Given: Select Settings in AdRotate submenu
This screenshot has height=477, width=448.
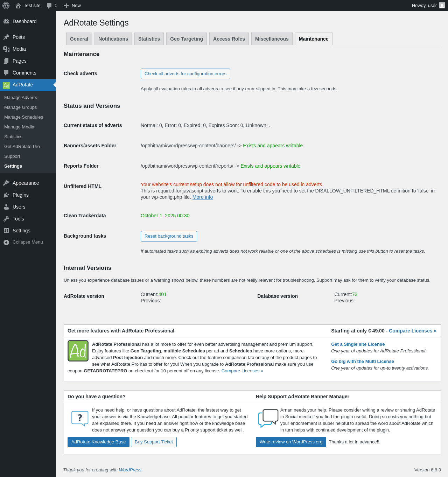Looking at the screenshot, I should (x=13, y=166).
